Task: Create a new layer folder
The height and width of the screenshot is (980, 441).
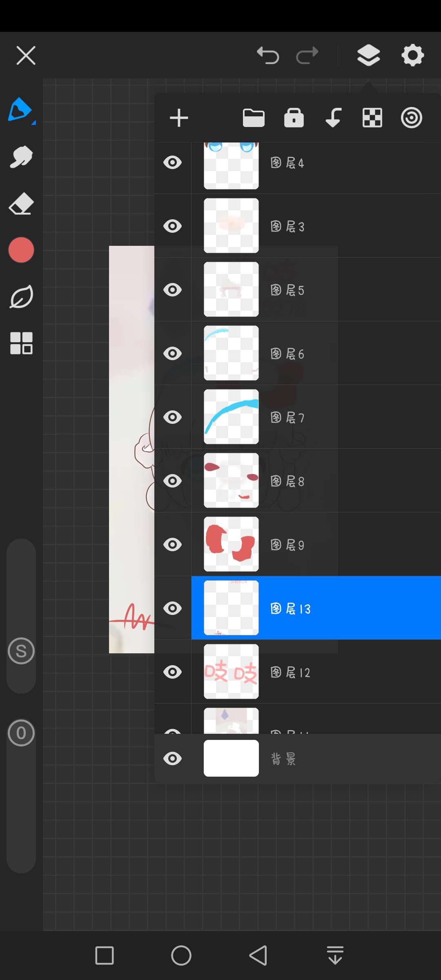Action: 254,118
